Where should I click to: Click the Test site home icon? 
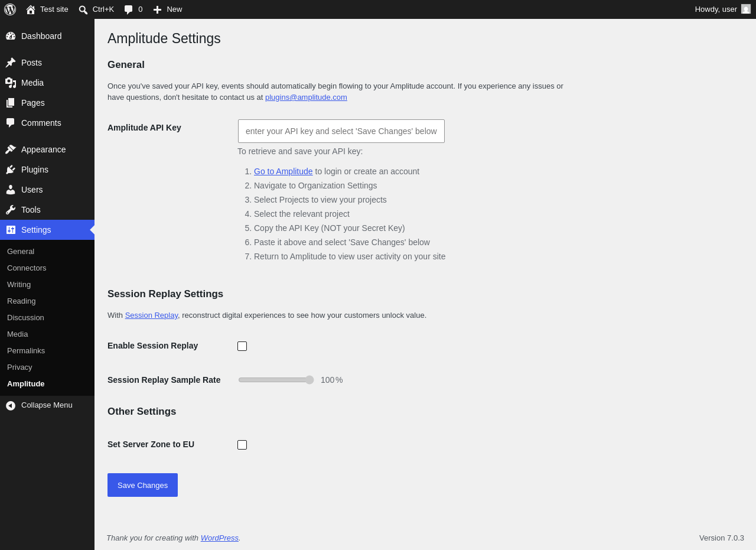pos(31,9)
